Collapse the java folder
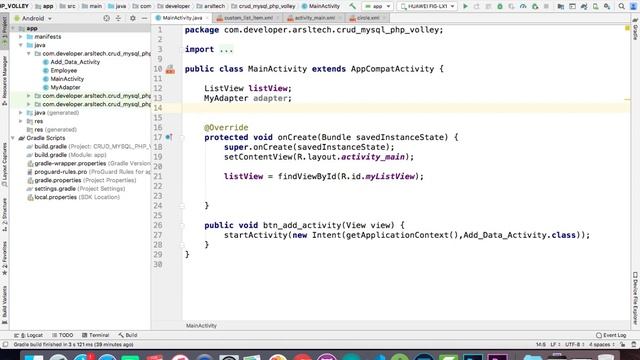The image size is (640, 360). click(21, 45)
